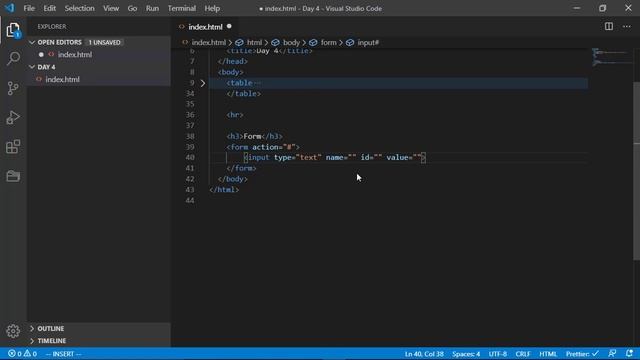Click the form breadcrumb item

(x=329, y=42)
